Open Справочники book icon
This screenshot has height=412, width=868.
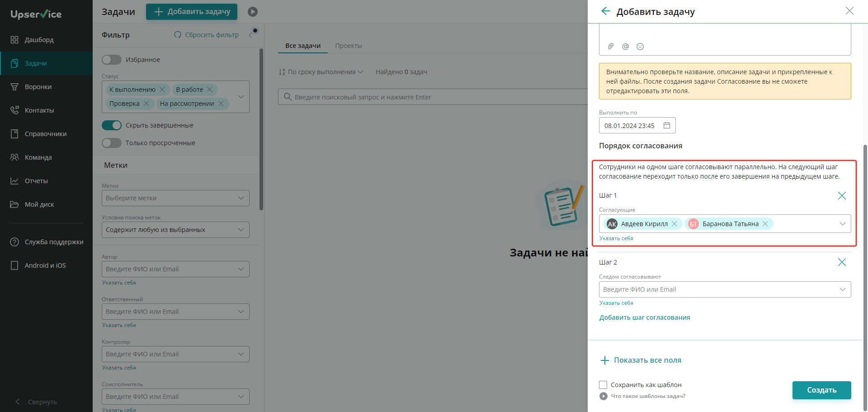tap(14, 134)
